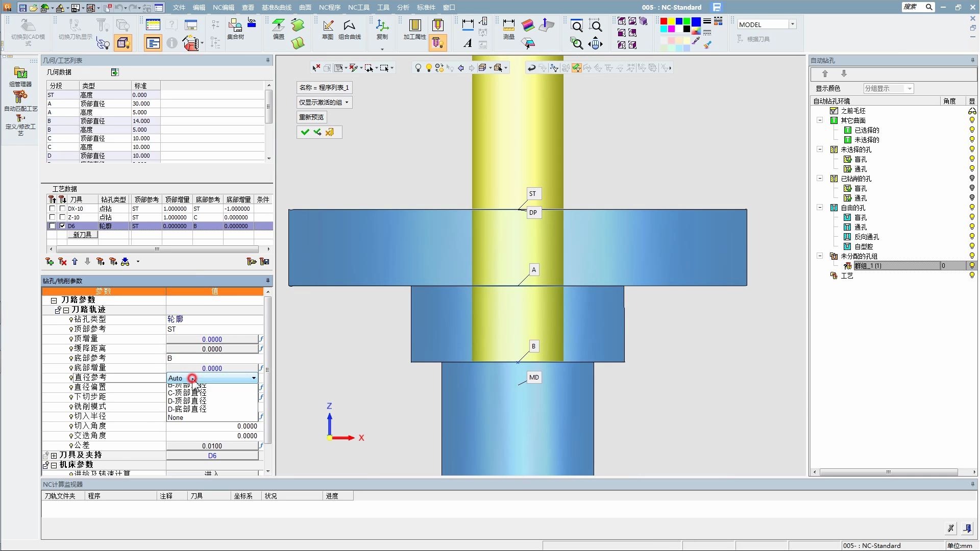Click the blue move-up arrow below tool table
The width and height of the screenshot is (980, 551).
click(x=75, y=262)
